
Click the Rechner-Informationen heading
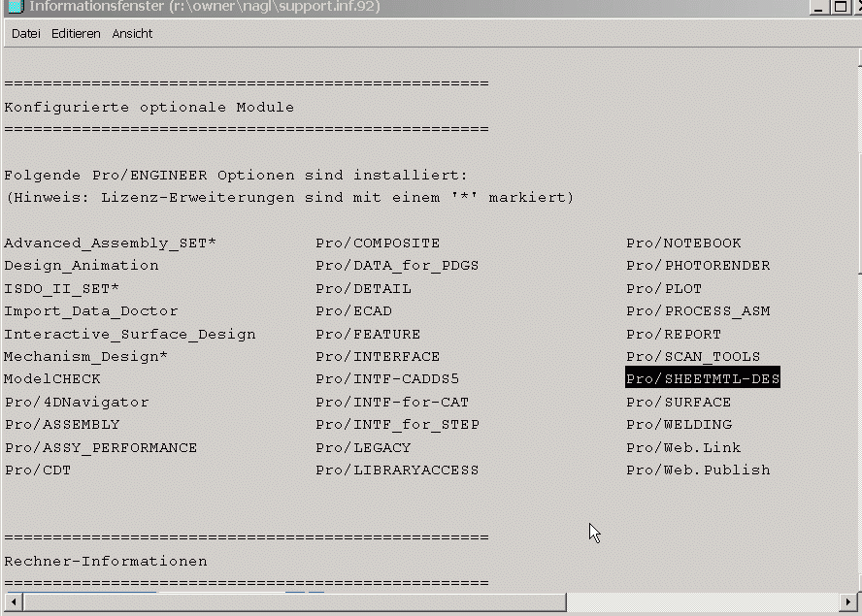click(106, 562)
